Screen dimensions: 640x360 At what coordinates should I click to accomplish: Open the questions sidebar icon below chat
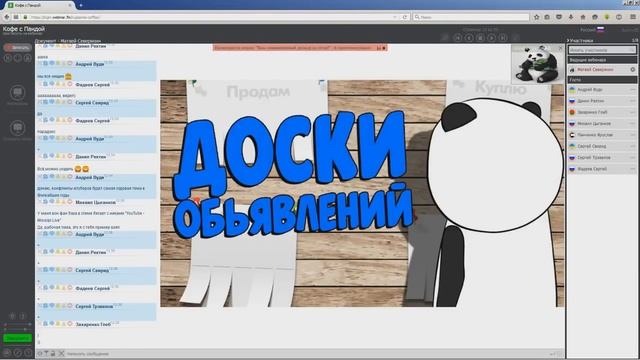[17, 128]
